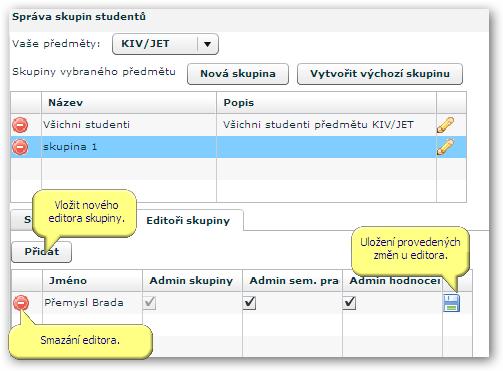The height and width of the screenshot is (371, 503).
Task: Edit 'Všichni studenti' group with pencil icon
Action: [x=446, y=125]
